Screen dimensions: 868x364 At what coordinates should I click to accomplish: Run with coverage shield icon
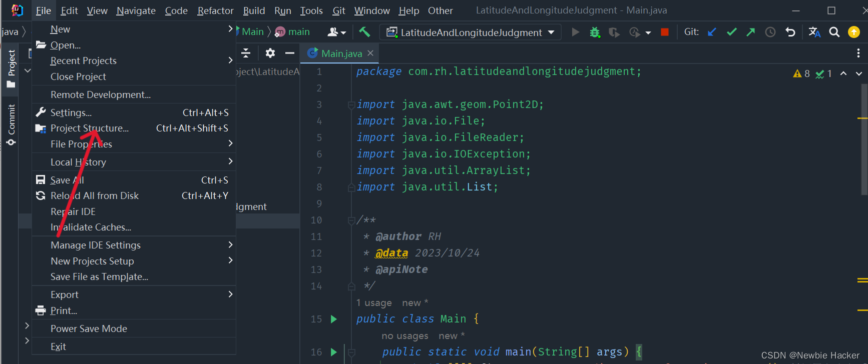[614, 32]
